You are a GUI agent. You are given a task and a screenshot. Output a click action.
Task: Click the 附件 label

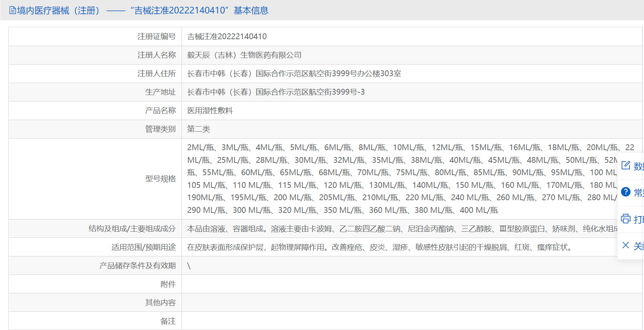click(x=168, y=284)
